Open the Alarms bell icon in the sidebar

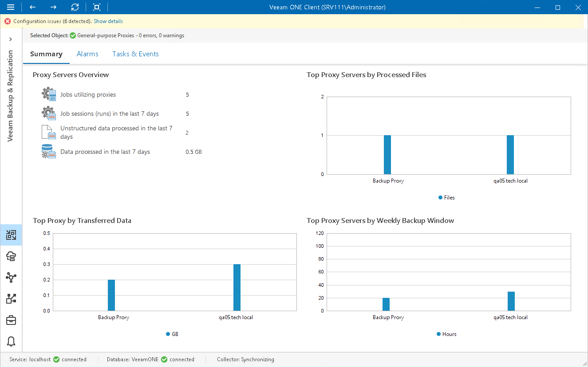pos(11,341)
